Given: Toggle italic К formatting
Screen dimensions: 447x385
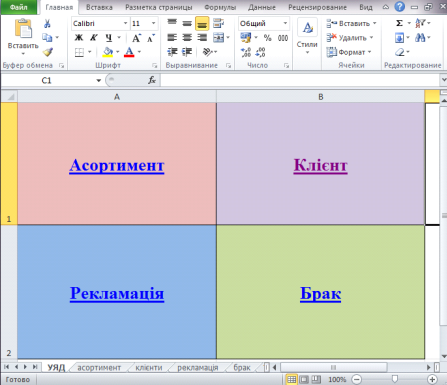Looking at the screenshot, I should (94, 38).
